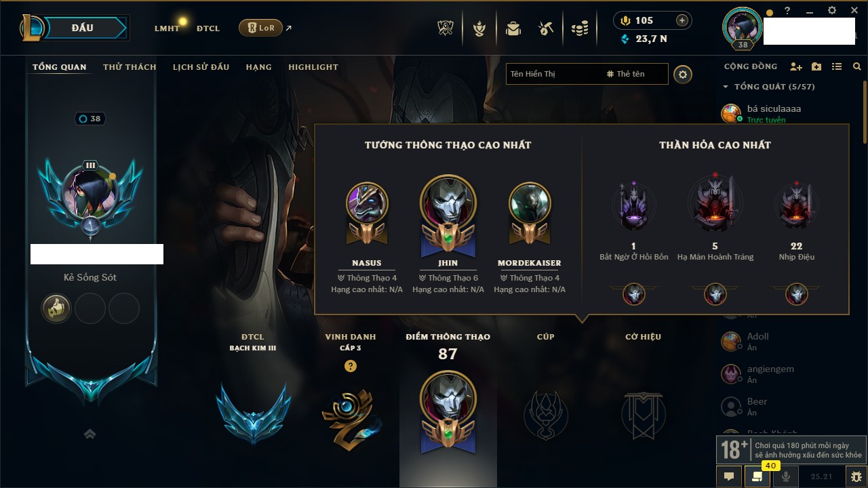Switch to the LỊCH SỬ ĐẤU tab

pos(201,67)
